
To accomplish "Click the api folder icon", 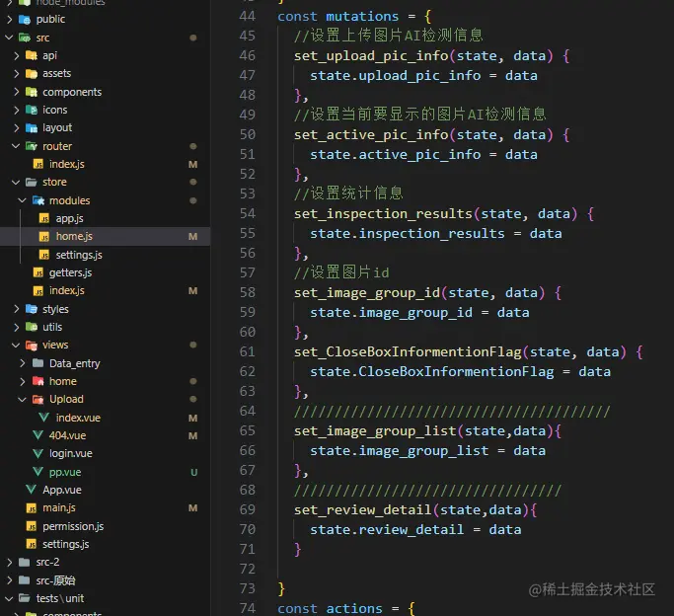I will (31, 55).
